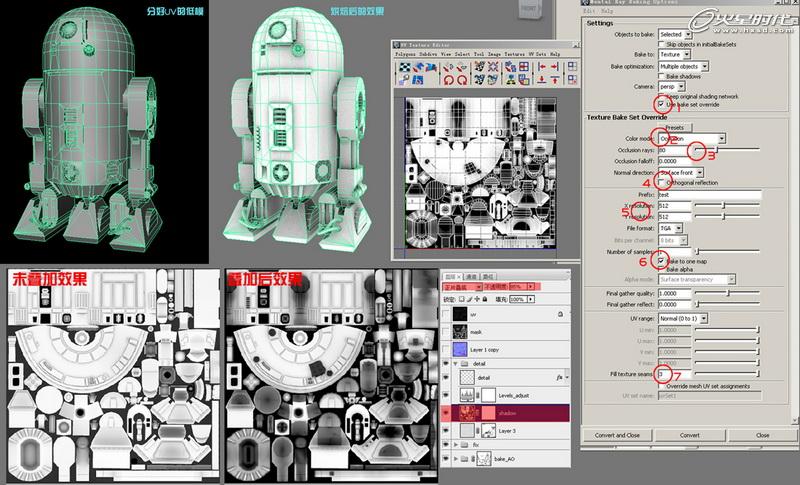Click the lock transparent pixels square icon
Image resolution: width=800 pixels, height=485 pixels.
[462, 299]
